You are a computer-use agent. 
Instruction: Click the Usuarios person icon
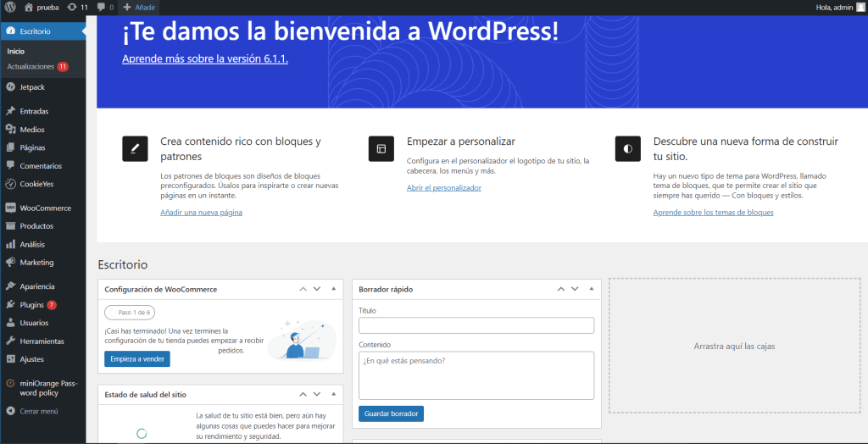click(x=10, y=323)
